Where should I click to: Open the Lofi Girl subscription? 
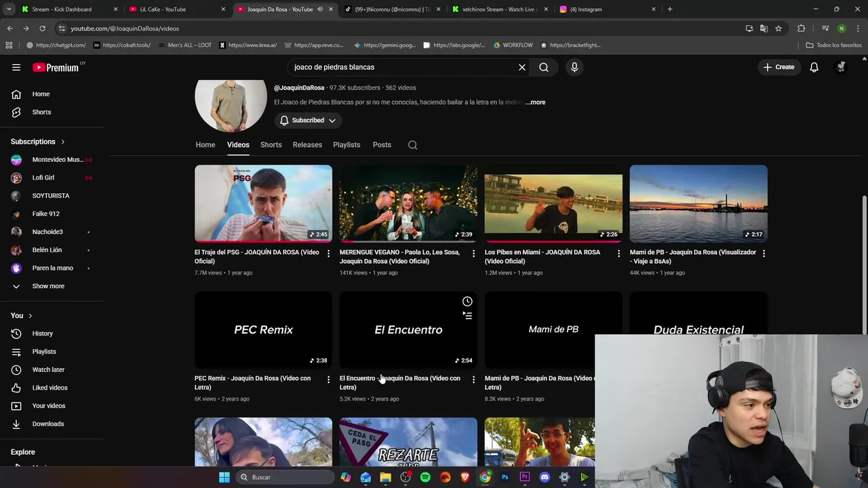point(52,178)
